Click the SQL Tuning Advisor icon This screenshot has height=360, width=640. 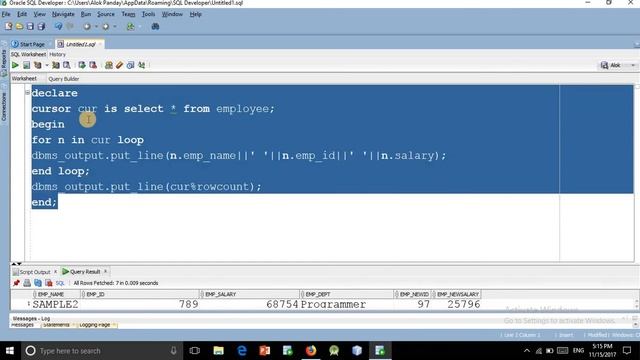click(x=67, y=65)
